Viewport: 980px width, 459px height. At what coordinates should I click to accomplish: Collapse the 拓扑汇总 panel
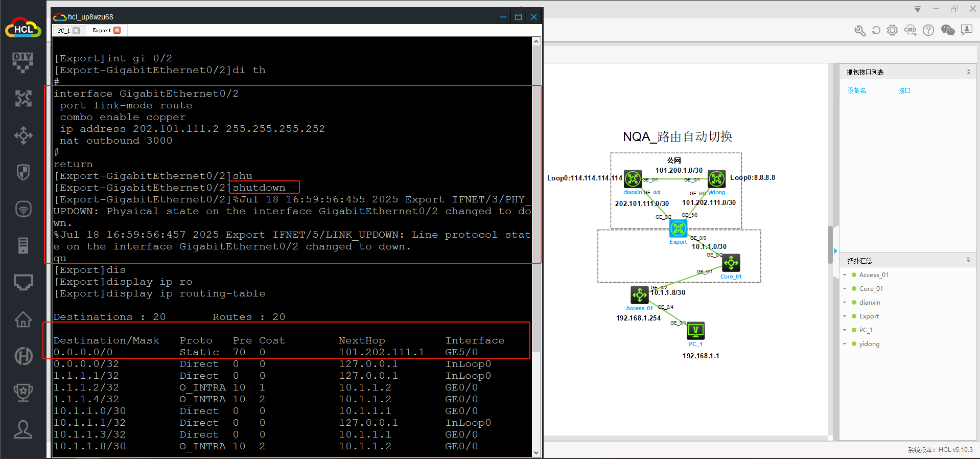(x=968, y=260)
